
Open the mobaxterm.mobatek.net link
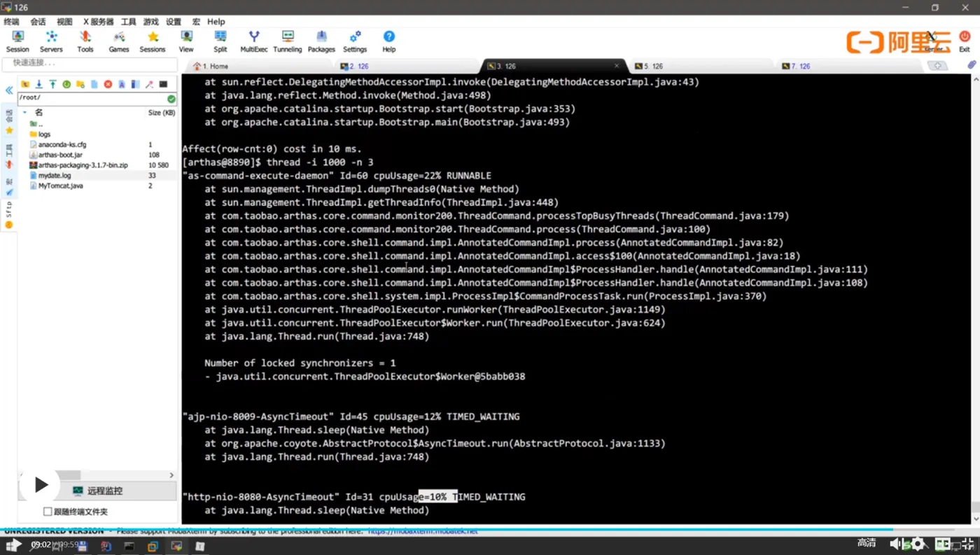[x=423, y=531]
